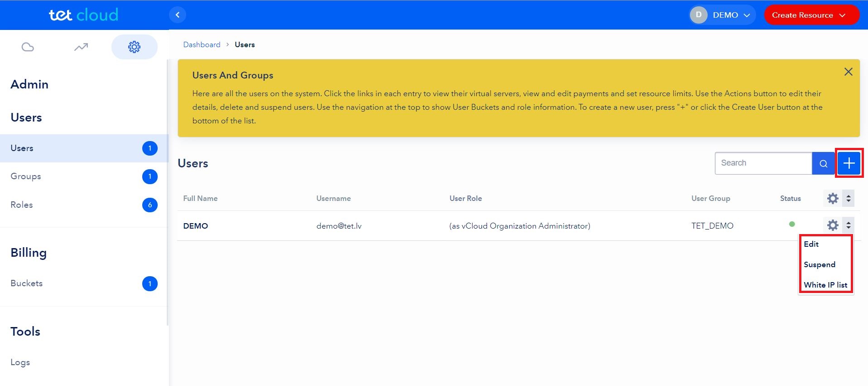The height and width of the screenshot is (386, 868).
Task: Open Users in the sidebar
Action: tap(84, 148)
